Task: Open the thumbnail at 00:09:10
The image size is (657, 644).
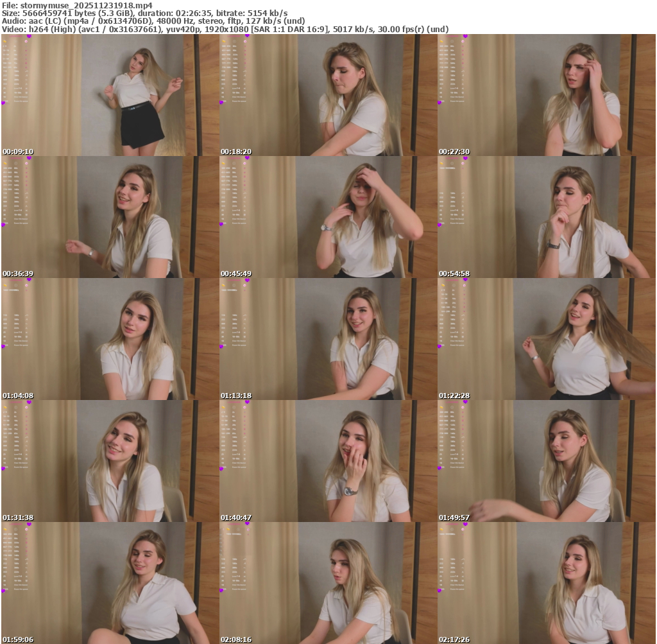Action: pyautogui.click(x=110, y=95)
